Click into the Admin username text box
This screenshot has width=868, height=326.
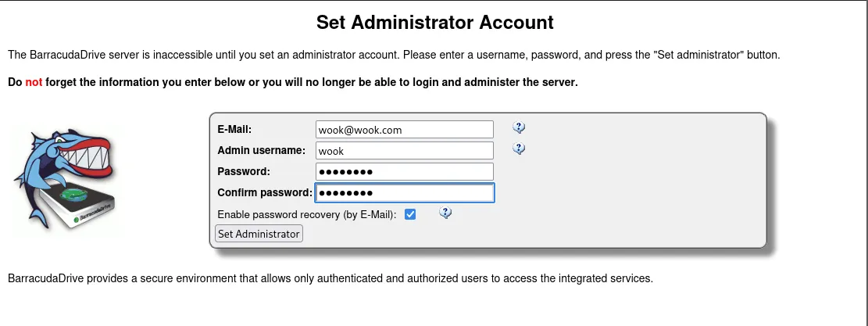[405, 151]
